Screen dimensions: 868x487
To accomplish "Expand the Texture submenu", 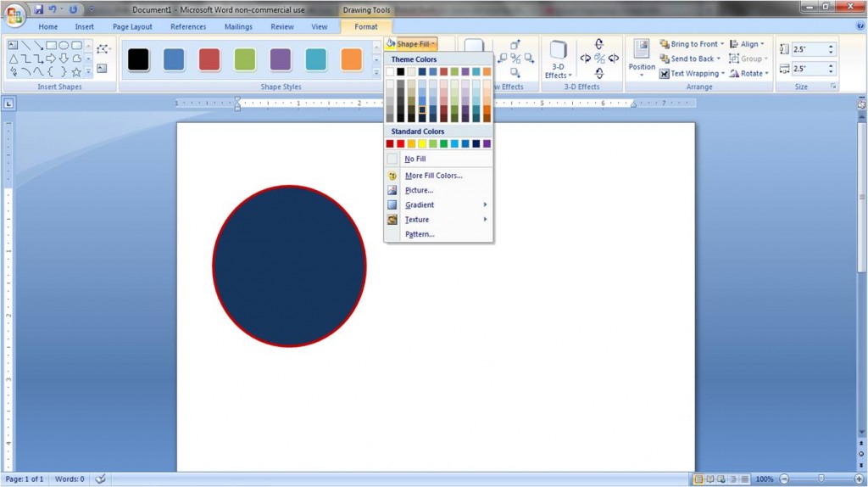I will click(438, 220).
